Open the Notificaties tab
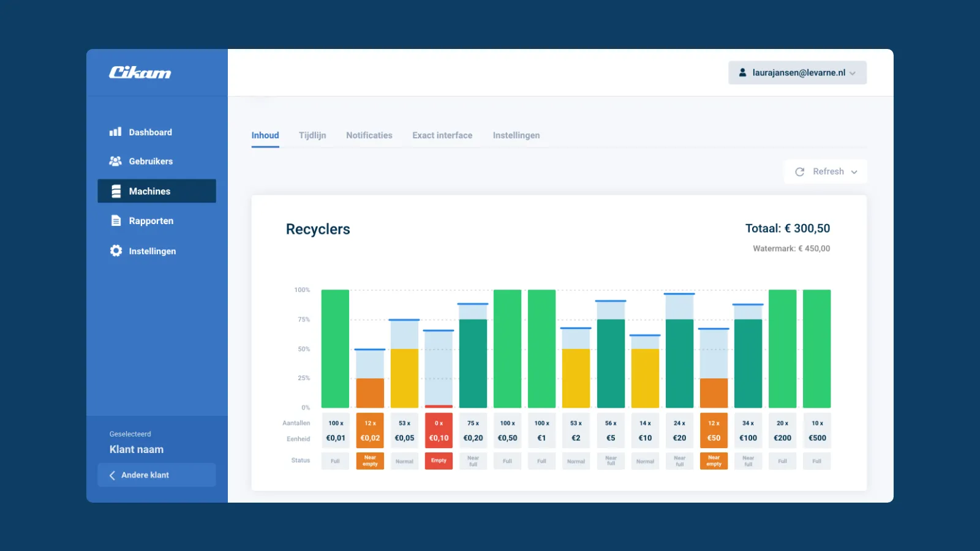The width and height of the screenshot is (980, 551). (x=369, y=135)
